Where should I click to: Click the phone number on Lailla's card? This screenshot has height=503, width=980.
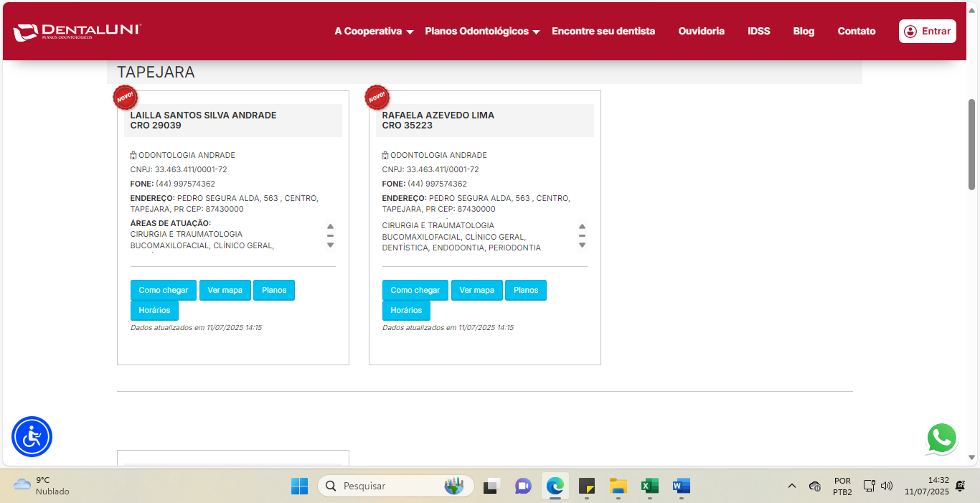coord(185,184)
